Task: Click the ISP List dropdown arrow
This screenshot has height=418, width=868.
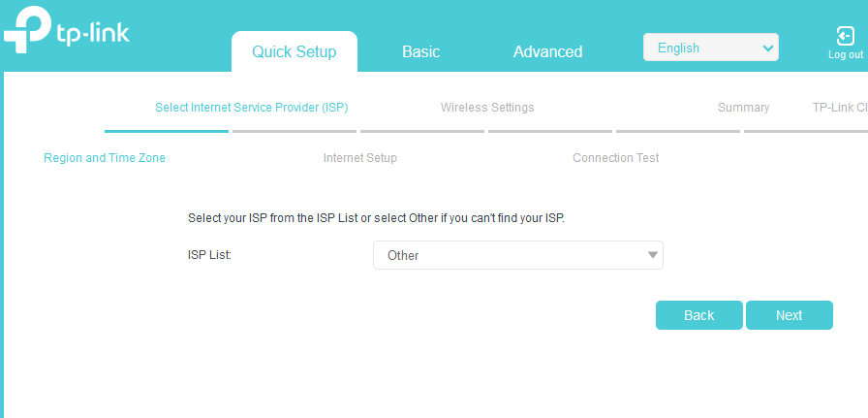Action: [x=653, y=255]
